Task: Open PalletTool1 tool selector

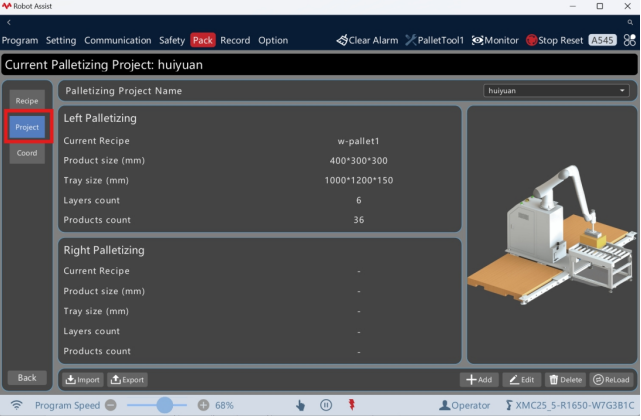Action: pos(435,40)
